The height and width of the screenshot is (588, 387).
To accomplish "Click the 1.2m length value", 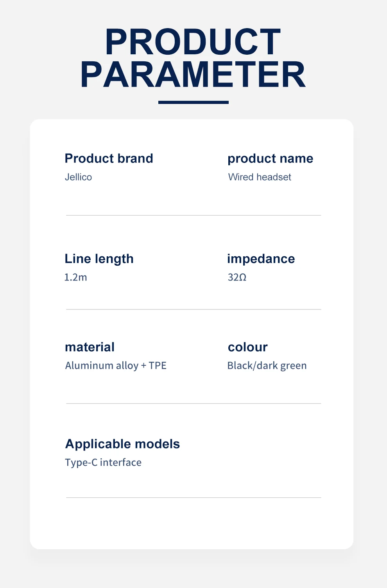I will click(75, 277).
